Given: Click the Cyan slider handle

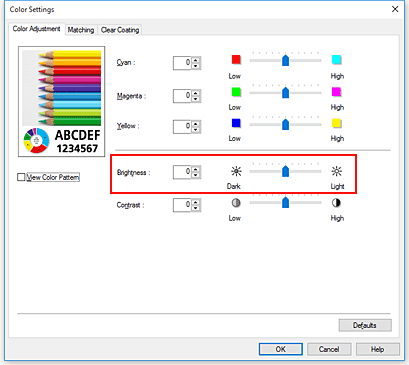Looking at the screenshot, I should [285, 60].
